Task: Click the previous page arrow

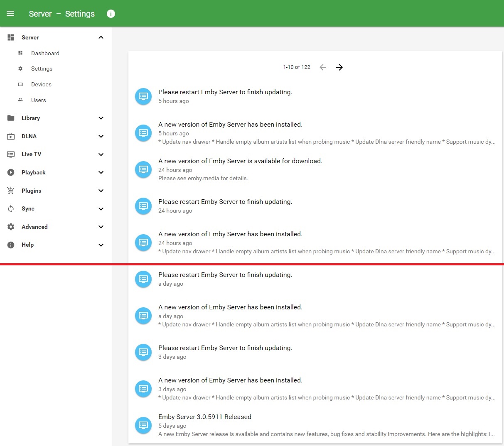Action: tap(323, 67)
